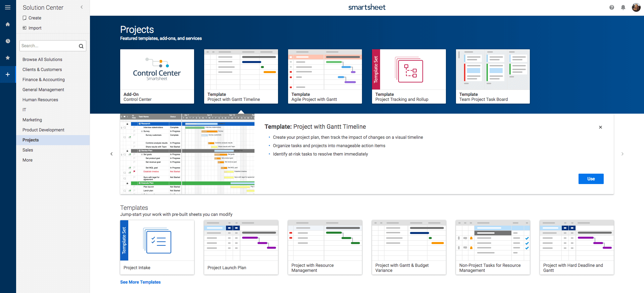Click the smartsheet logo

pyautogui.click(x=367, y=7)
